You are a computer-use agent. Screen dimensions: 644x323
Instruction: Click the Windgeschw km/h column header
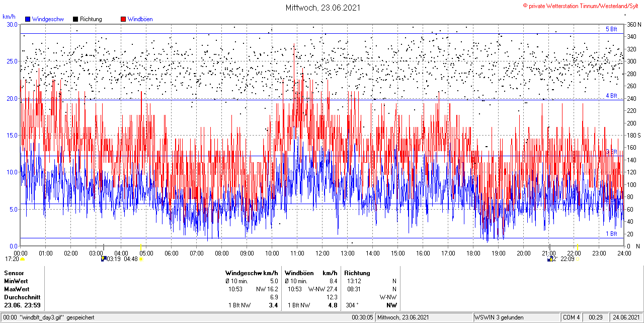pos(252,273)
